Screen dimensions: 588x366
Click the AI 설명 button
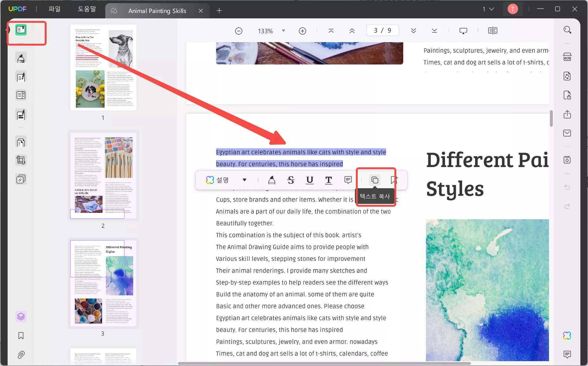click(x=217, y=180)
